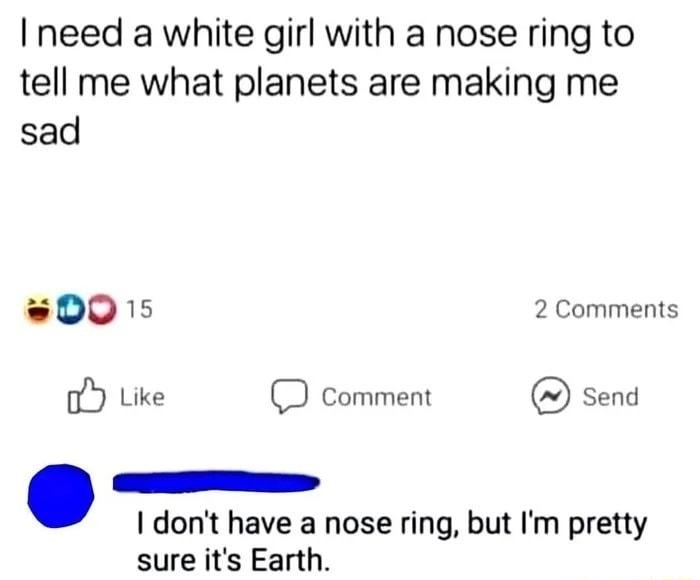Click the blue thumbs-up reaction badge
The height and width of the screenshot is (580, 700).
[69, 311]
